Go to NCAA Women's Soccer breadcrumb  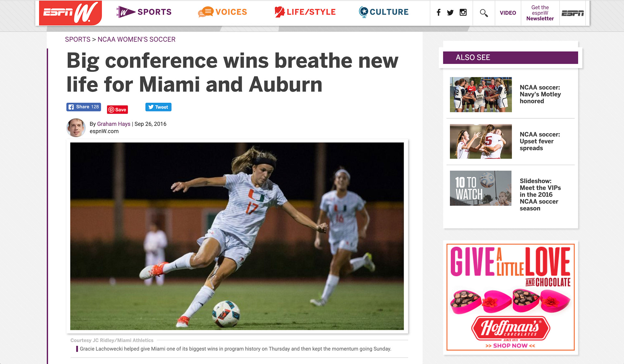pos(136,39)
